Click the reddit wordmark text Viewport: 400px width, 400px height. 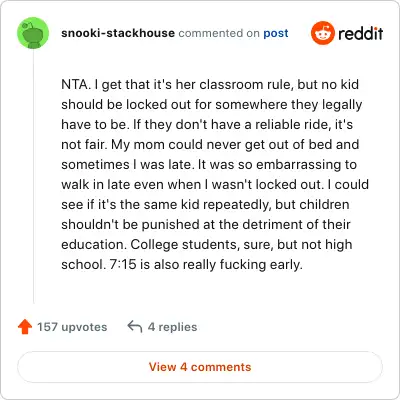(x=361, y=33)
